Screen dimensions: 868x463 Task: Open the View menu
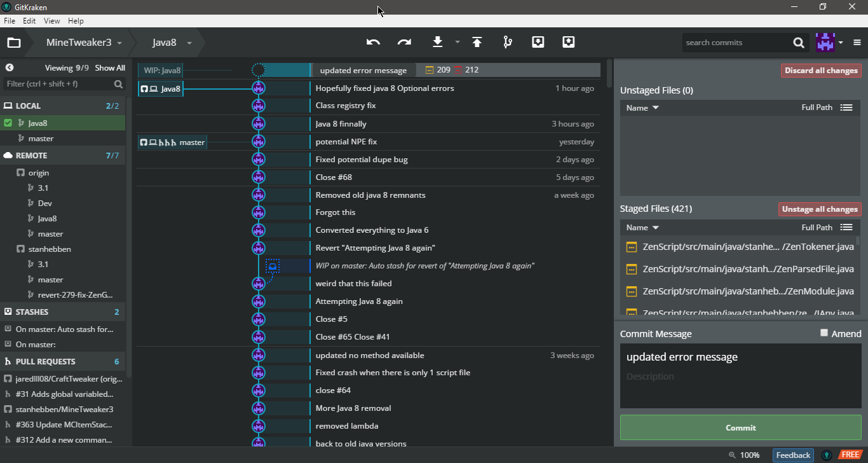[51, 21]
